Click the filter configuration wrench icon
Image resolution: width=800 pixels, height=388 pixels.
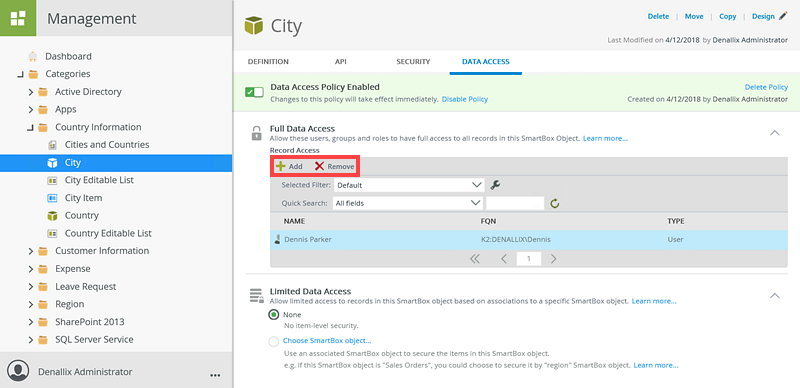[494, 185]
